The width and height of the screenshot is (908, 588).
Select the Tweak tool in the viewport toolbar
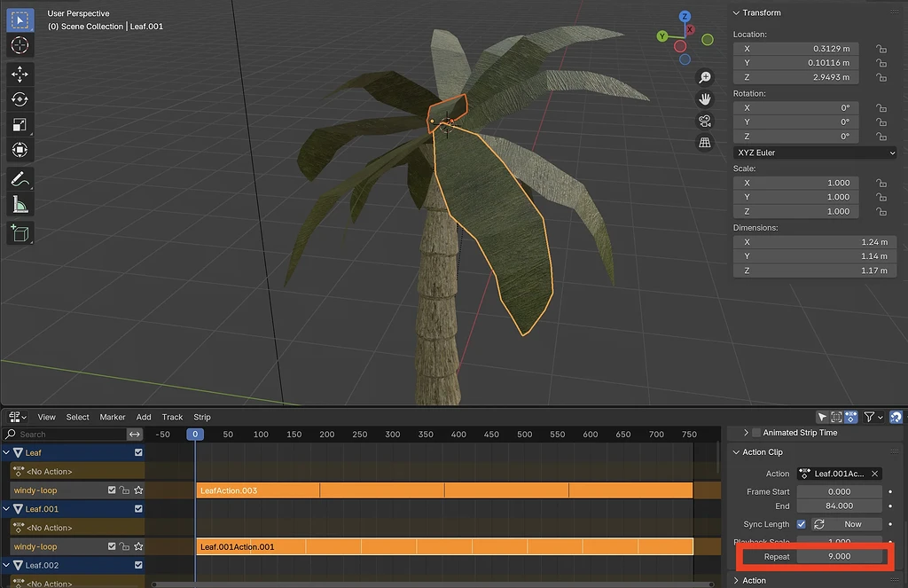pos(20,20)
